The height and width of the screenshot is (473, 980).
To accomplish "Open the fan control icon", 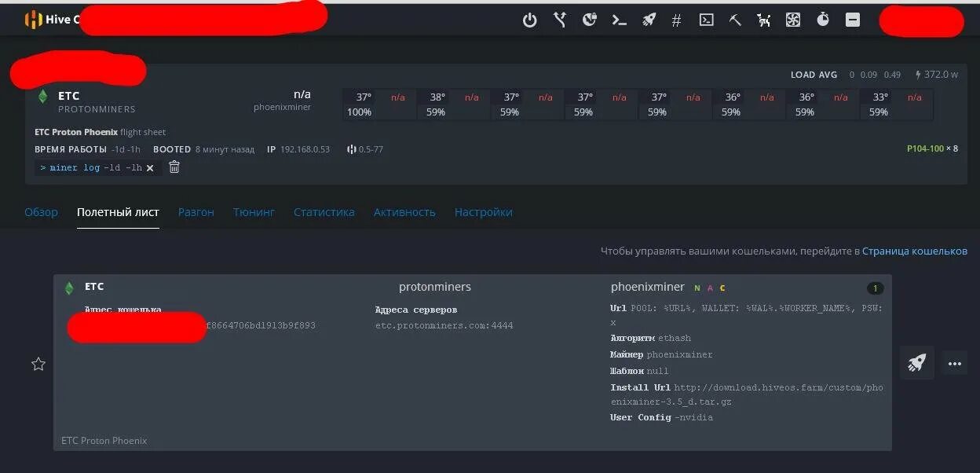I will [793, 20].
